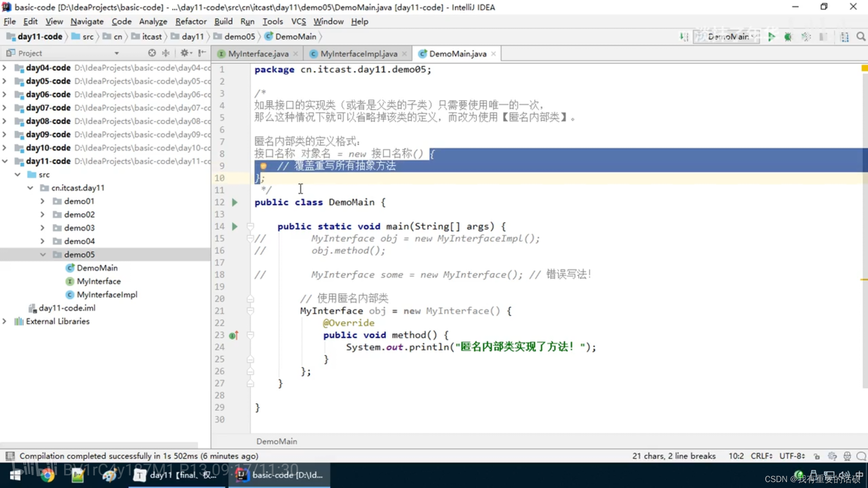Open the Project view selector dropdown

tap(117, 53)
